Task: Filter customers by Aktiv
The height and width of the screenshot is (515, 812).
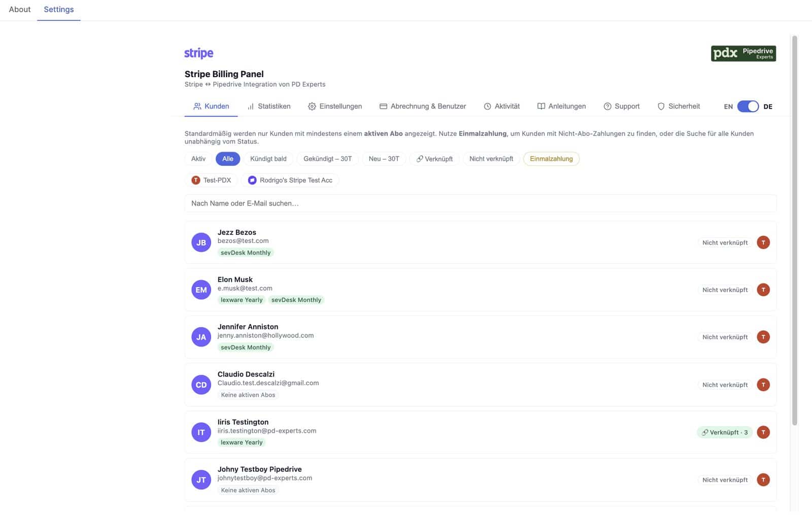Action: (x=198, y=159)
